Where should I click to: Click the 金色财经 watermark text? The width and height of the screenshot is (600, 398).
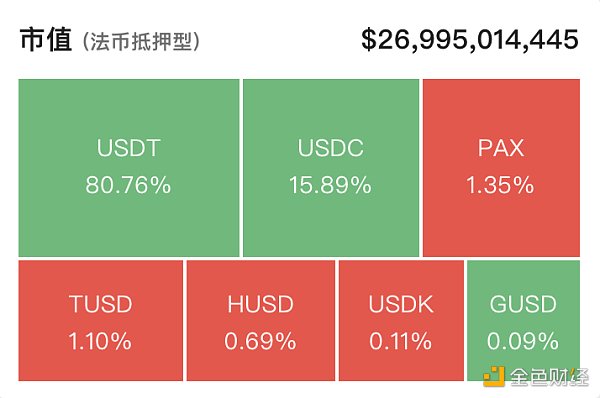coord(549,377)
